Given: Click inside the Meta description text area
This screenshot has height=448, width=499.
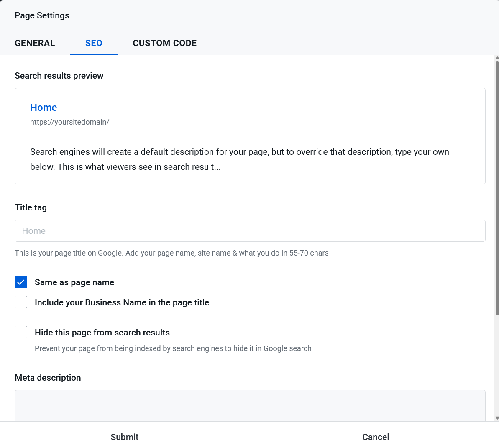Looking at the screenshot, I should pos(250,406).
